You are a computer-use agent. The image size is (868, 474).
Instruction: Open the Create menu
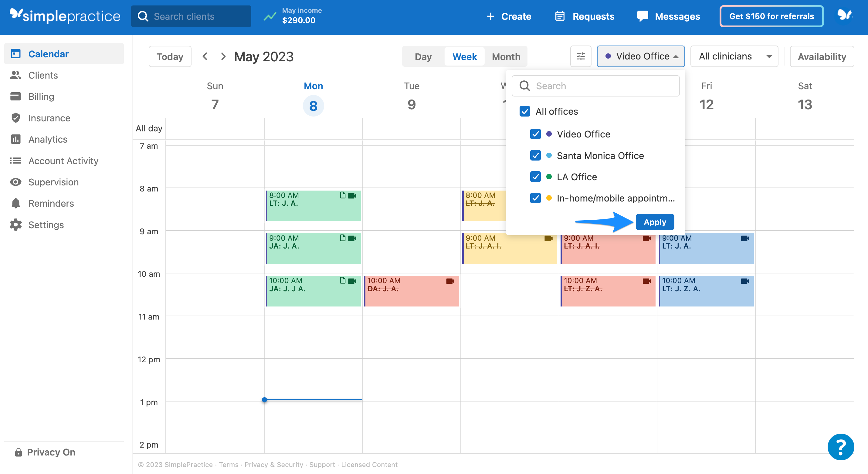(509, 16)
